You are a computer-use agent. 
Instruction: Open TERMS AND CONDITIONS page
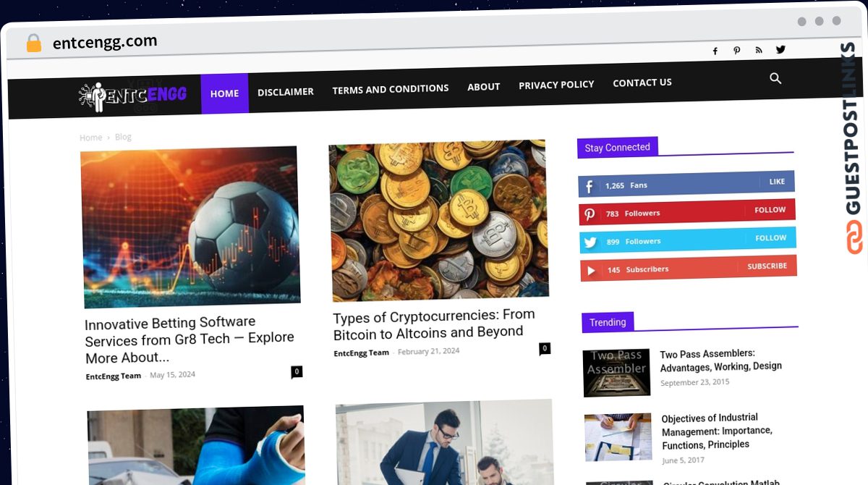coord(391,89)
